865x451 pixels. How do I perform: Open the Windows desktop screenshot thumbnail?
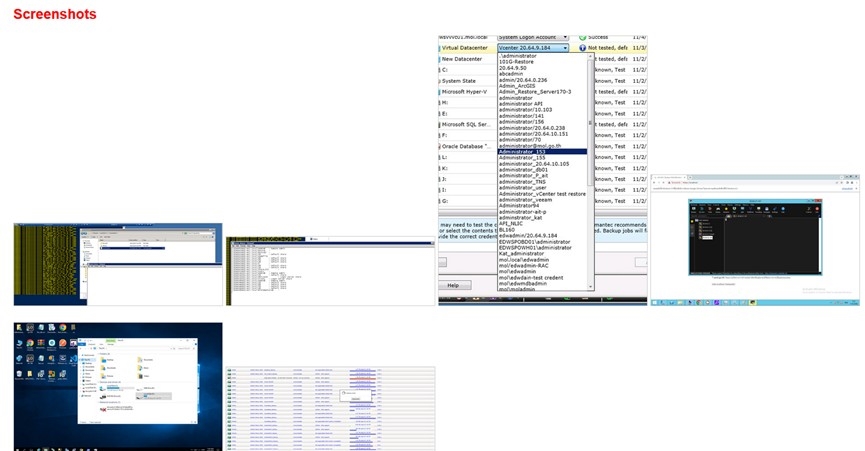pos(118,386)
